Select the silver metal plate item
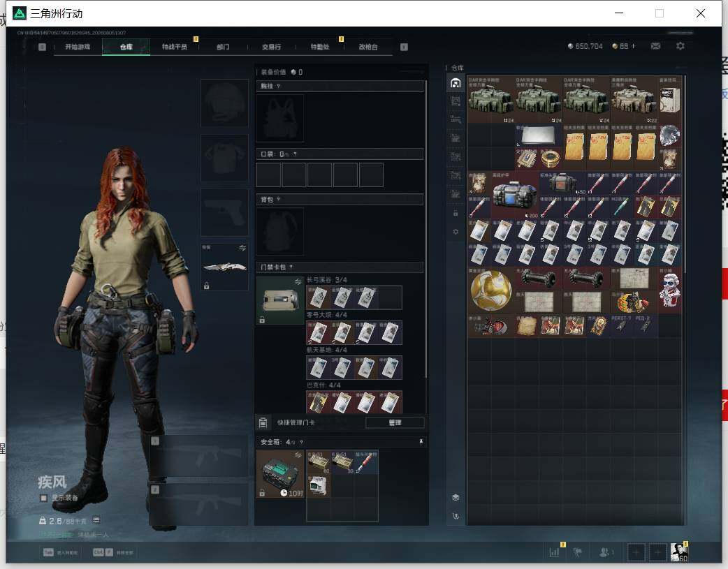Viewport: 728px width, 569px height. (538, 135)
